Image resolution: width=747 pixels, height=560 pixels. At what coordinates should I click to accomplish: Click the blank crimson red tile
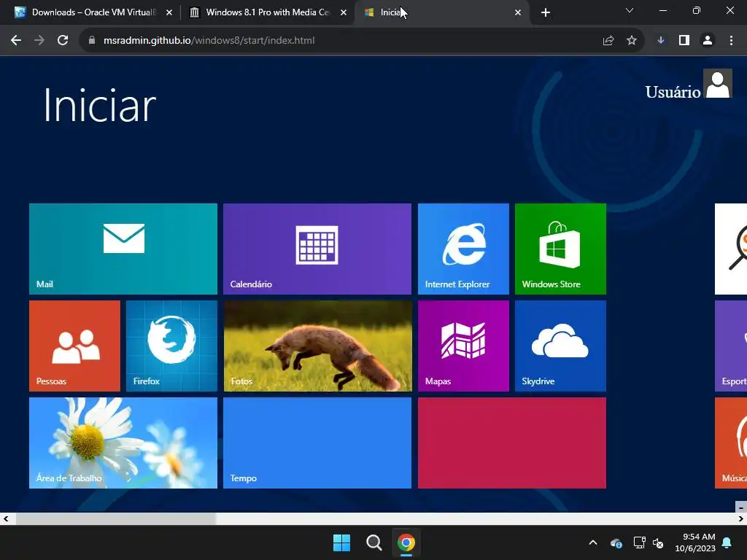pos(511,443)
